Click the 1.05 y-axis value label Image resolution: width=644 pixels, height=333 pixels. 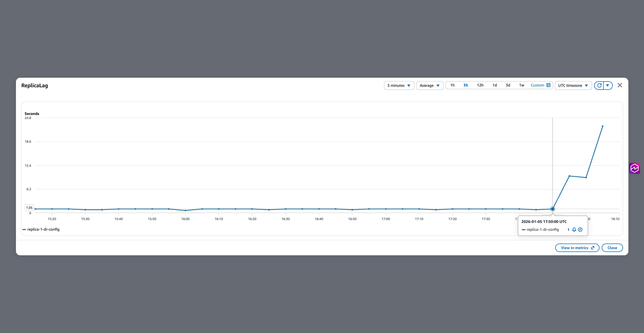(29, 207)
